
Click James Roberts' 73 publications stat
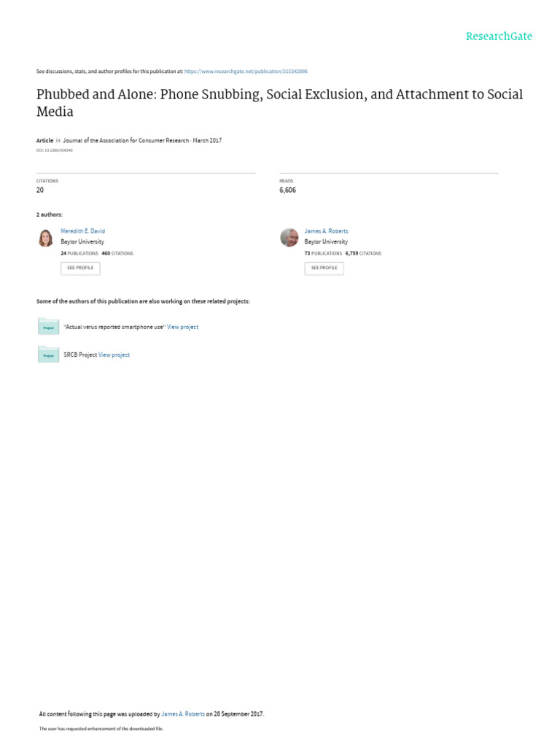coord(323,253)
